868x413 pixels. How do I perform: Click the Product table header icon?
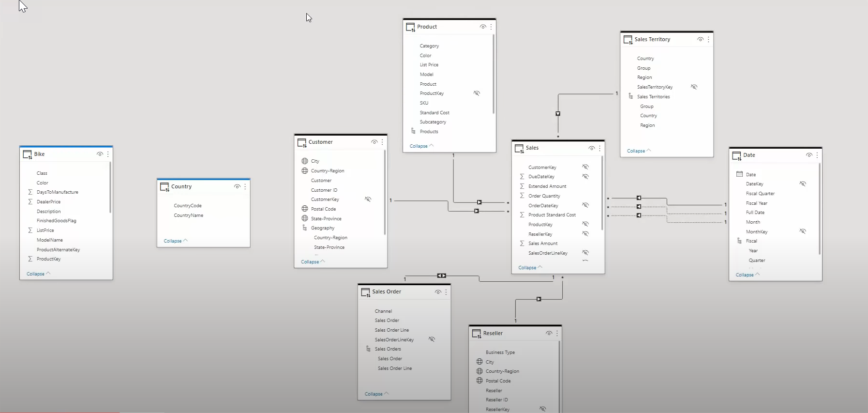tap(410, 27)
